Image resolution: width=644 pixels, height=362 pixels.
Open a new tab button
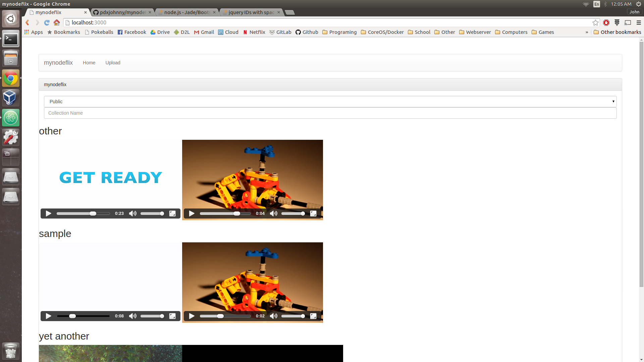pyautogui.click(x=290, y=12)
